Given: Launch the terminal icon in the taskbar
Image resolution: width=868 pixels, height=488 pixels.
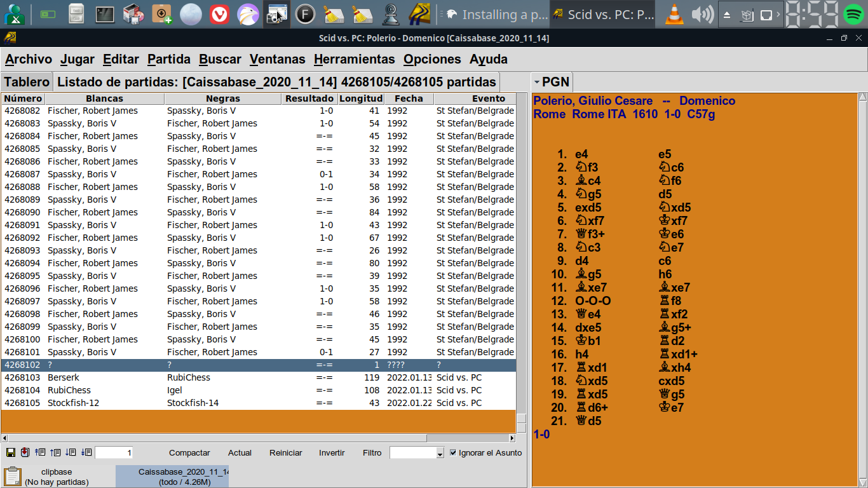Looking at the screenshot, I should point(104,14).
